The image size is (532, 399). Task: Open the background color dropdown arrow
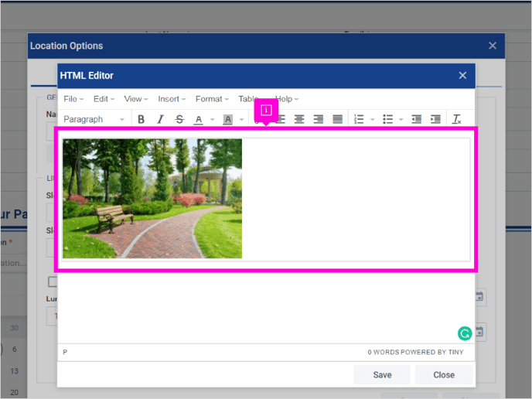pyautogui.click(x=241, y=119)
